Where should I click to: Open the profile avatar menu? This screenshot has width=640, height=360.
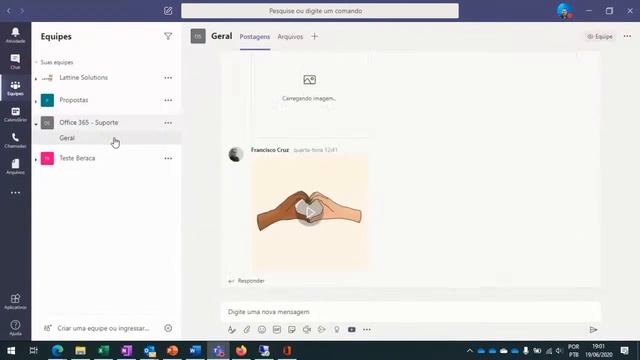[564, 11]
